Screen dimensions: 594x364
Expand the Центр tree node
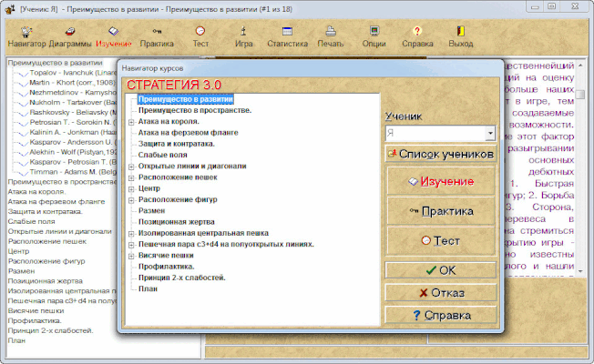click(x=131, y=189)
